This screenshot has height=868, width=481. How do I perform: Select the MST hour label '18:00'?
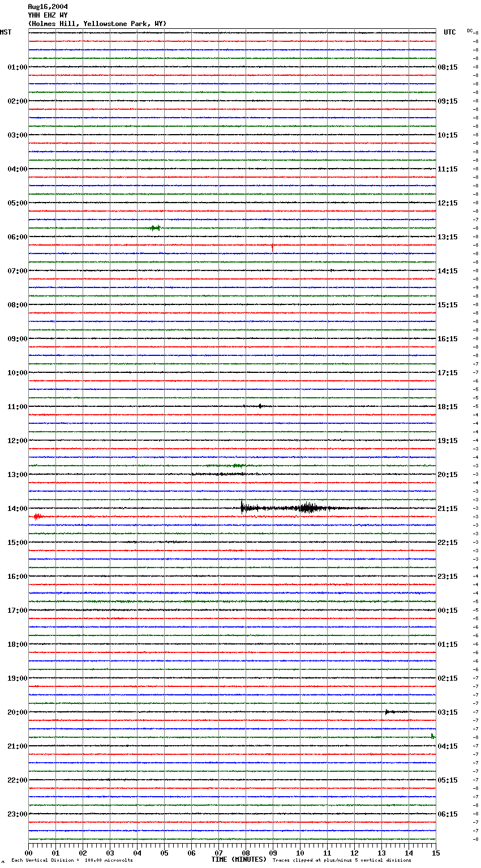(x=18, y=644)
